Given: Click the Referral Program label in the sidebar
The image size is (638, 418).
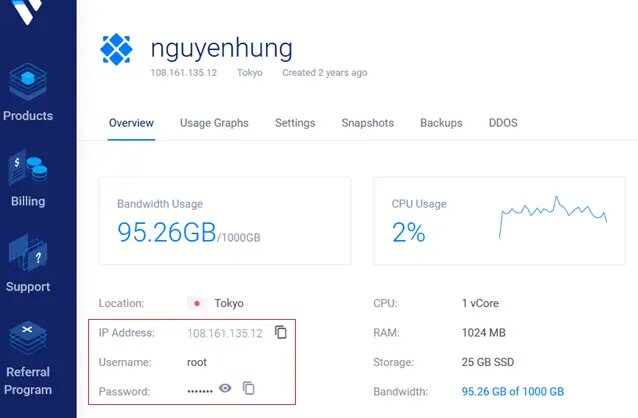Looking at the screenshot, I should (x=28, y=381).
